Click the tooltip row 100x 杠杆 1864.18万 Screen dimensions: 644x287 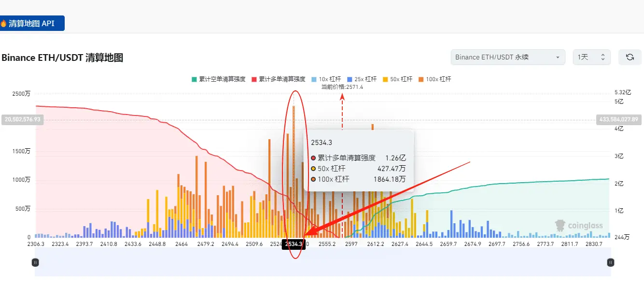(x=358, y=179)
